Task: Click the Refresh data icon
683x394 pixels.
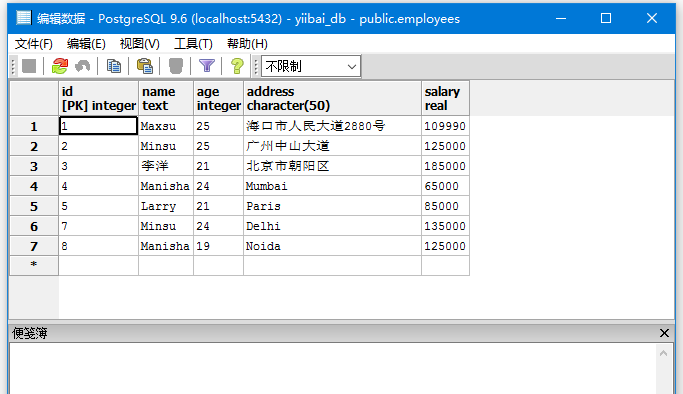Action: [60, 66]
